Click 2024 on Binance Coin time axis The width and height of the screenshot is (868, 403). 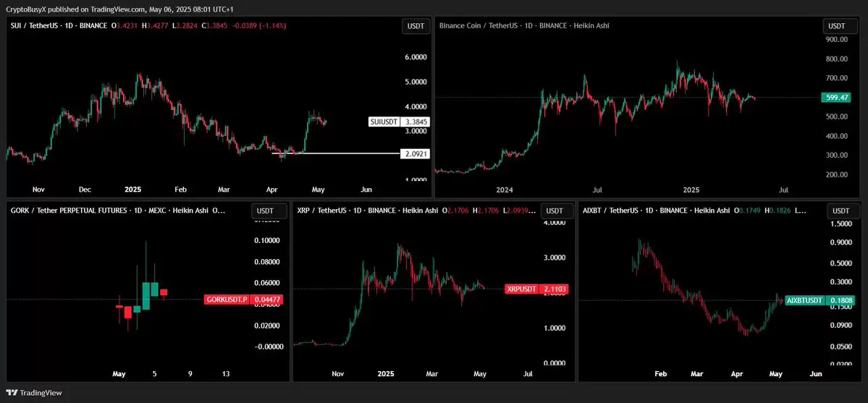point(505,190)
